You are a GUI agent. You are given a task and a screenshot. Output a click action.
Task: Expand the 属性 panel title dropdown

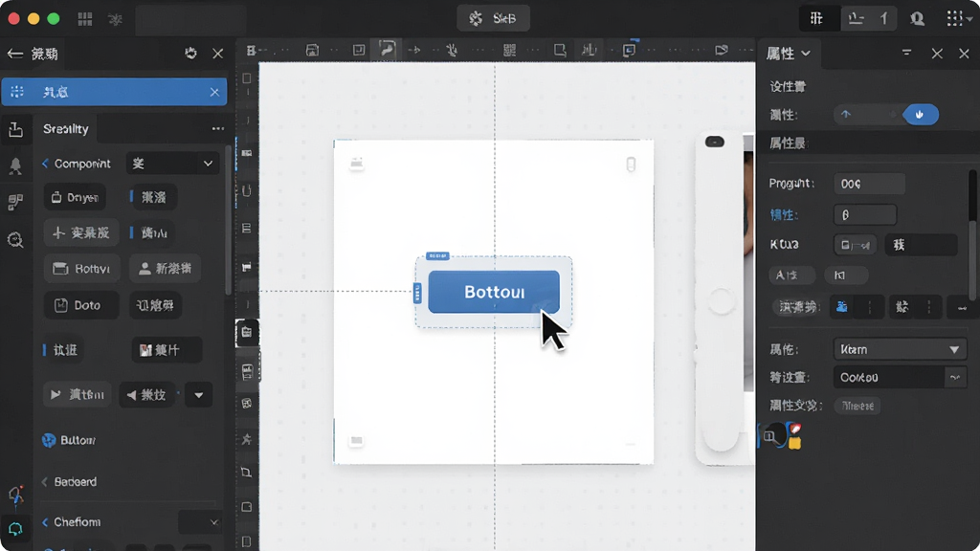pos(806,54)
